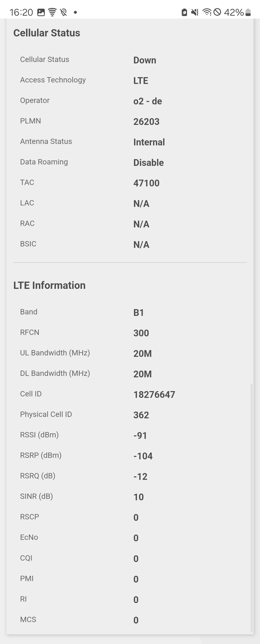Image resolution: width=260 pixels, height=644 pixels.
Task: Tap the muted sound vibrate icon
Action: [195, 12]
